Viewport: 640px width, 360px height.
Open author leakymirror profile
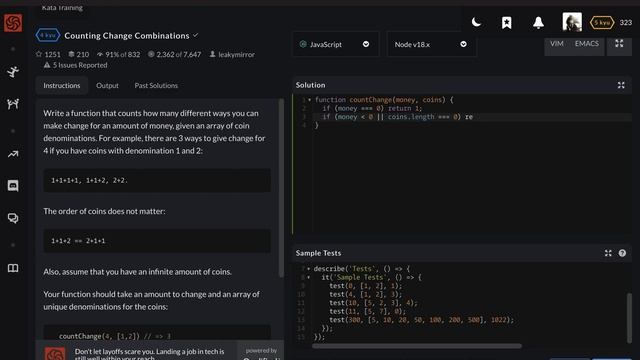pos(232,54)
